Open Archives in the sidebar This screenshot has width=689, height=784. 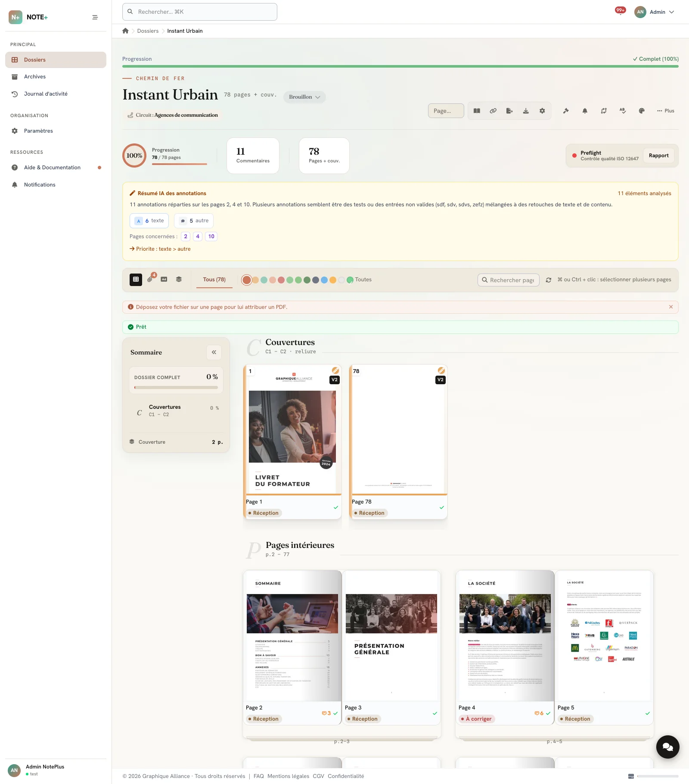[56, 77]
